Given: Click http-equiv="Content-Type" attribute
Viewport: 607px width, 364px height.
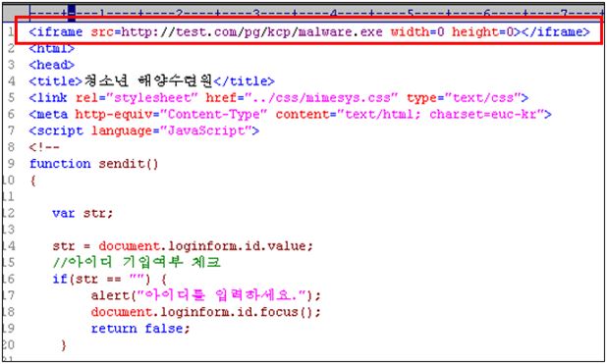Looking at the screenshot, I should point(171,114).
